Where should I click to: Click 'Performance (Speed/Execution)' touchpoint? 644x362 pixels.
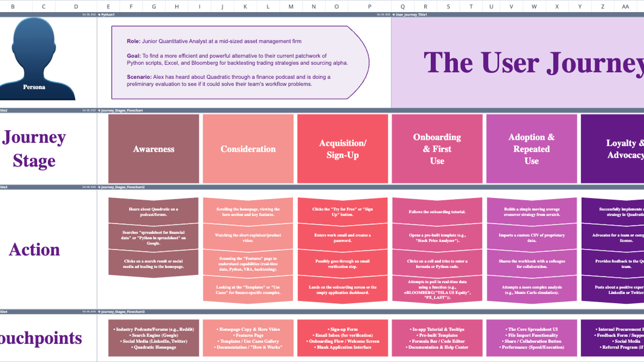[x=532, y=347]
